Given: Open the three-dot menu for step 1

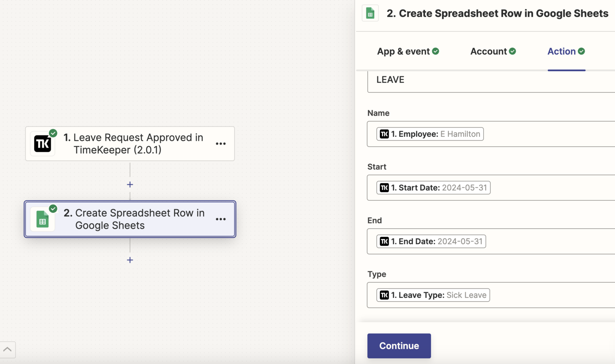Looking at the screenshot, I should coord(221,144).
